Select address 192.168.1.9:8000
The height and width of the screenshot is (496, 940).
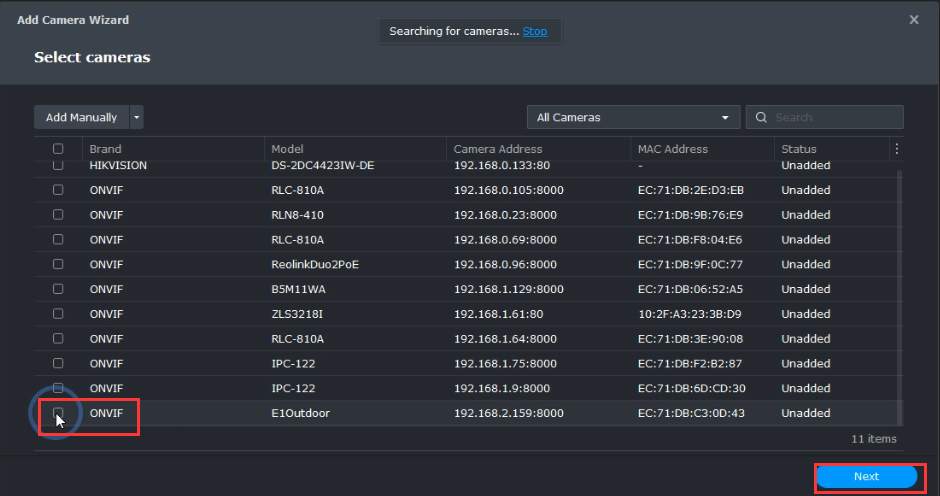(x=502, y=388)
